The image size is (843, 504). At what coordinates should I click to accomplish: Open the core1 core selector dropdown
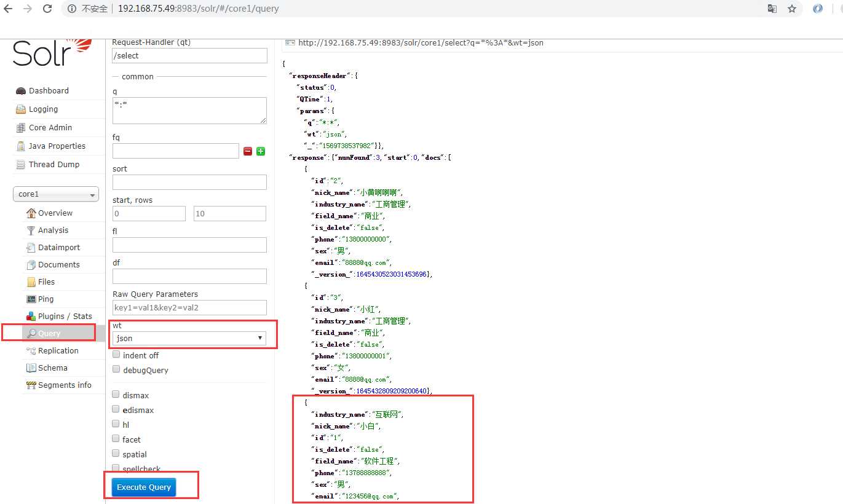point(56,194)
